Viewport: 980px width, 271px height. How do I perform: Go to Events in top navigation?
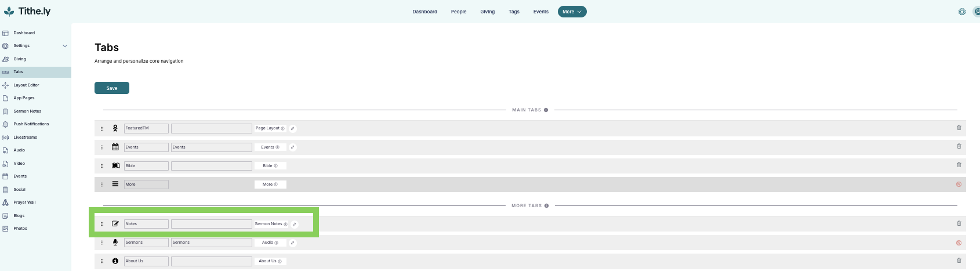point(541,12)
